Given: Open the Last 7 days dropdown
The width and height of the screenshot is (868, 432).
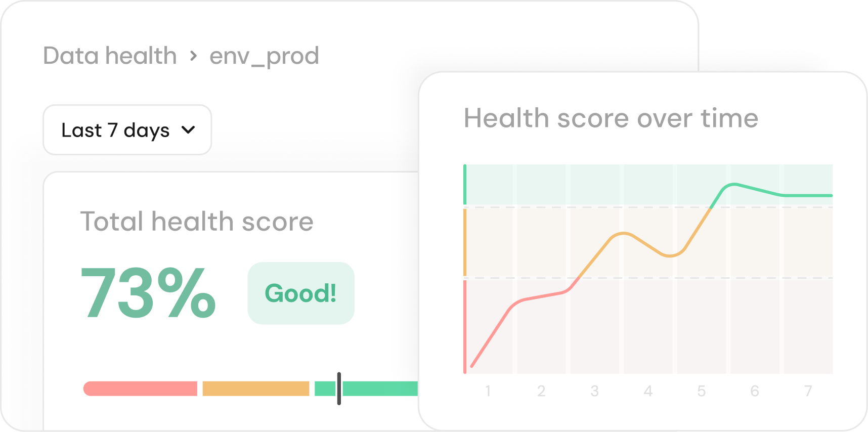Looking at the screenshot, I should coord(126,130).
